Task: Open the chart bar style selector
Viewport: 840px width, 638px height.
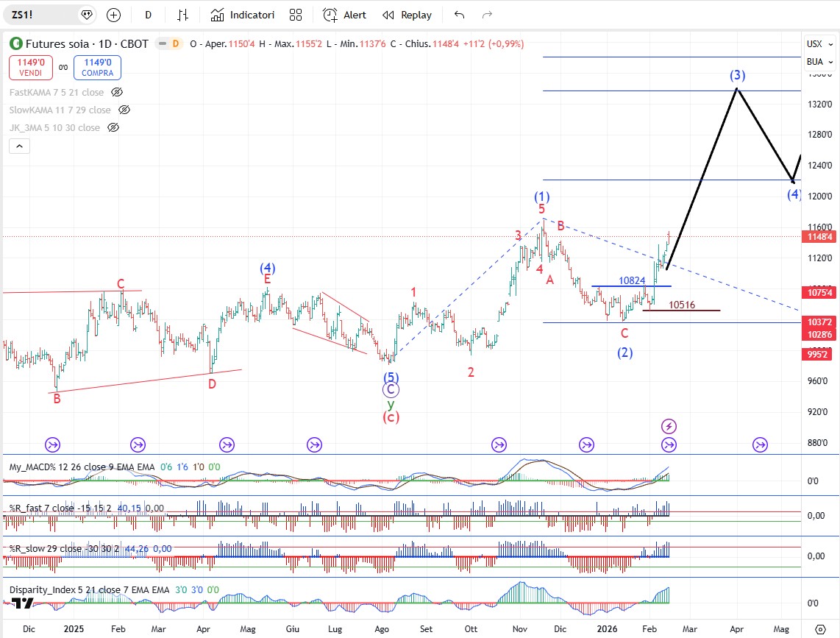Action: [x=183, y=15]
